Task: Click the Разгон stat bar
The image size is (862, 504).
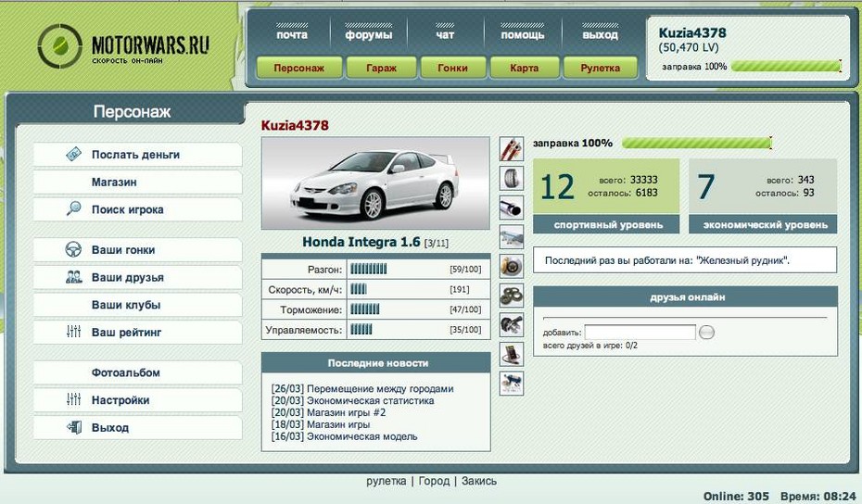Action: (368, 270)
